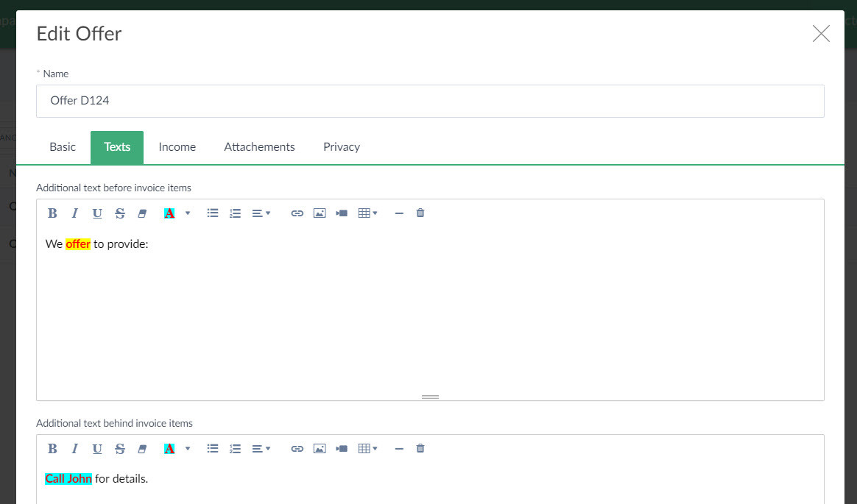
Task: Open the Privacy tab
Action: click(342, 147)
